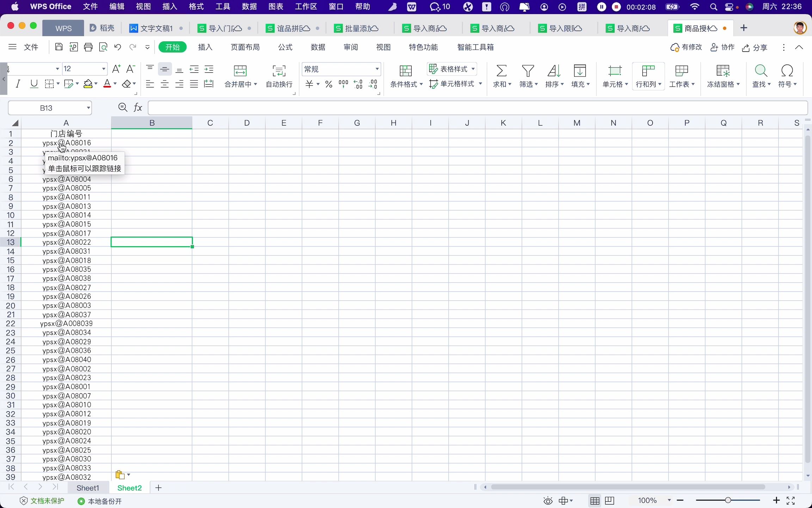Viewport: 812px width, 508px height.
Task: Switch to the 插入 ribbon tab
Action: 205,47
